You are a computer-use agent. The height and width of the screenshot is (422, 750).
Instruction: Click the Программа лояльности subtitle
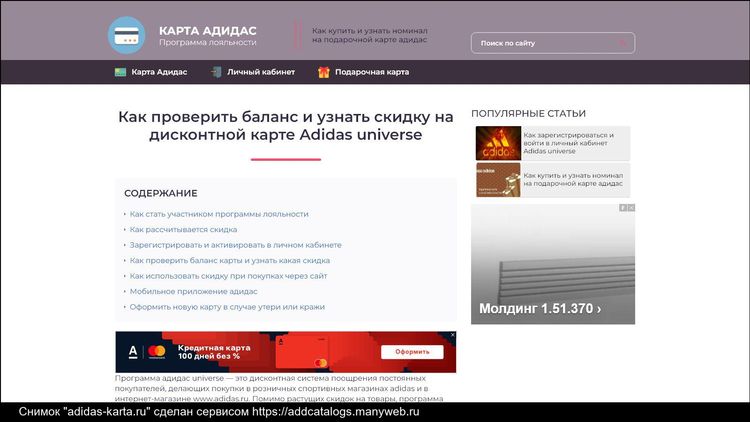coord(208,43)
